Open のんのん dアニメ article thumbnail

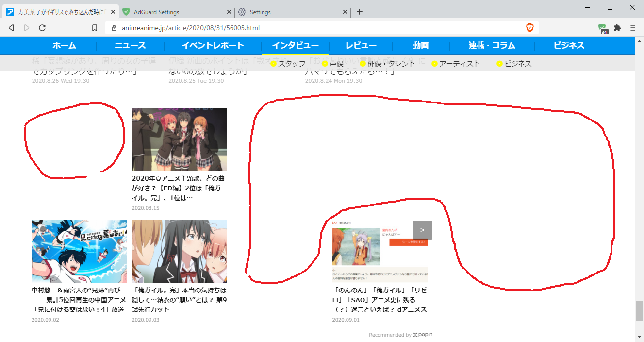(x=380, y=251)
